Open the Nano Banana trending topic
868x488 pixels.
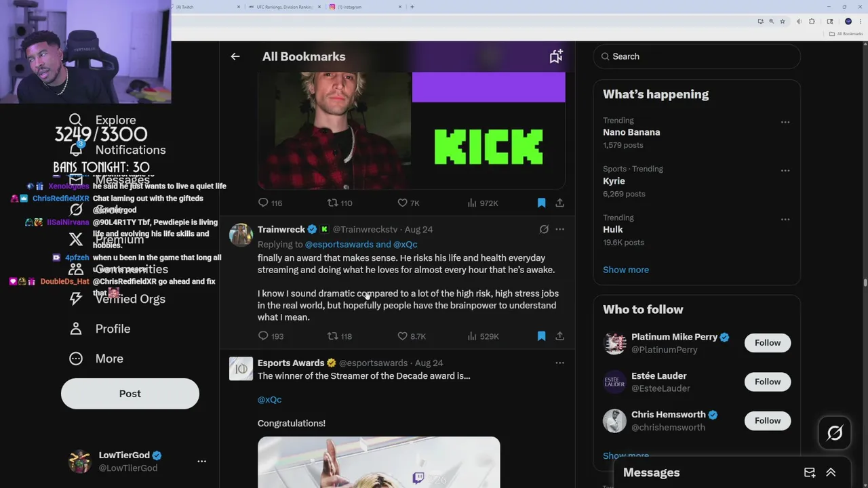pyautogui.click(x=631, y=132)
